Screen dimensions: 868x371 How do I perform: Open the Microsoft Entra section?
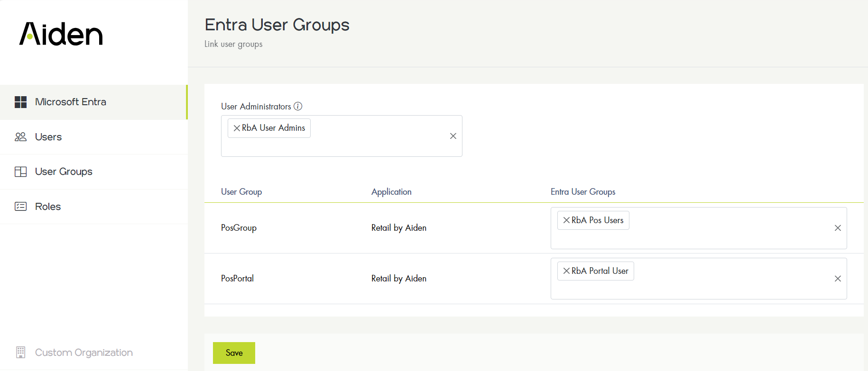point(94,102)
